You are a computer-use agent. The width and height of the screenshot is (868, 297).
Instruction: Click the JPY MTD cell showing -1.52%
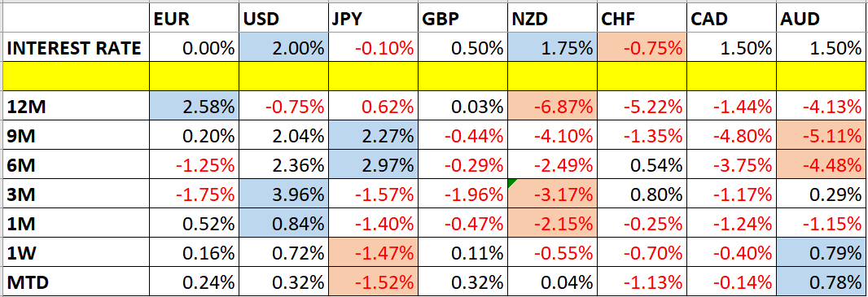tap(373, 283)
